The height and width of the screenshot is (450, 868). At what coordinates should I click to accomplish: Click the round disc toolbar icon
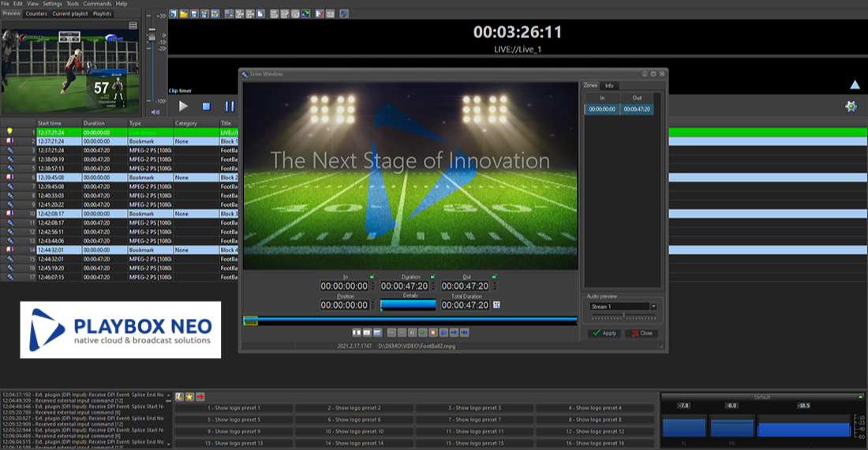(x=295, y=14)
